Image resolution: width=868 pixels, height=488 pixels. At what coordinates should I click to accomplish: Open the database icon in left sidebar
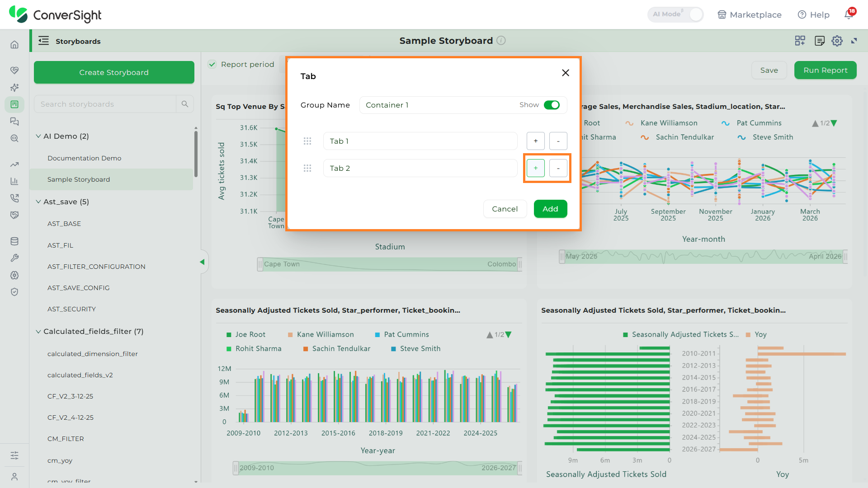(x=14, y=241)
